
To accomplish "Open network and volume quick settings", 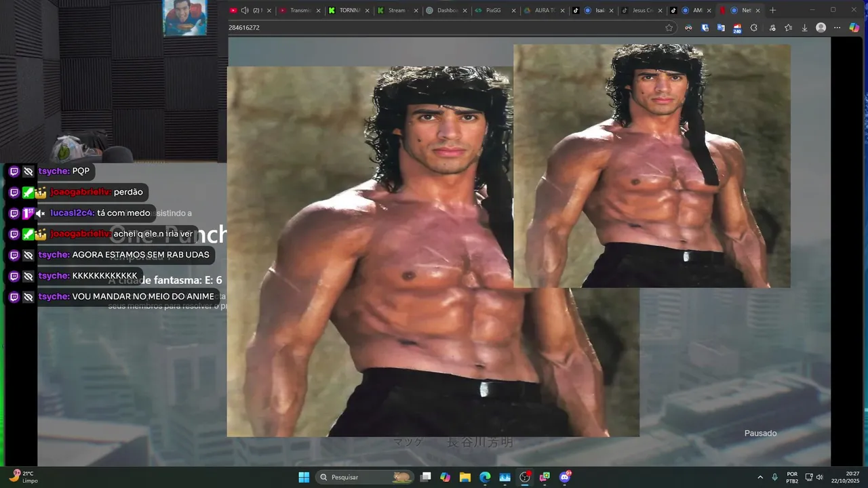I will tap(814, 477).
